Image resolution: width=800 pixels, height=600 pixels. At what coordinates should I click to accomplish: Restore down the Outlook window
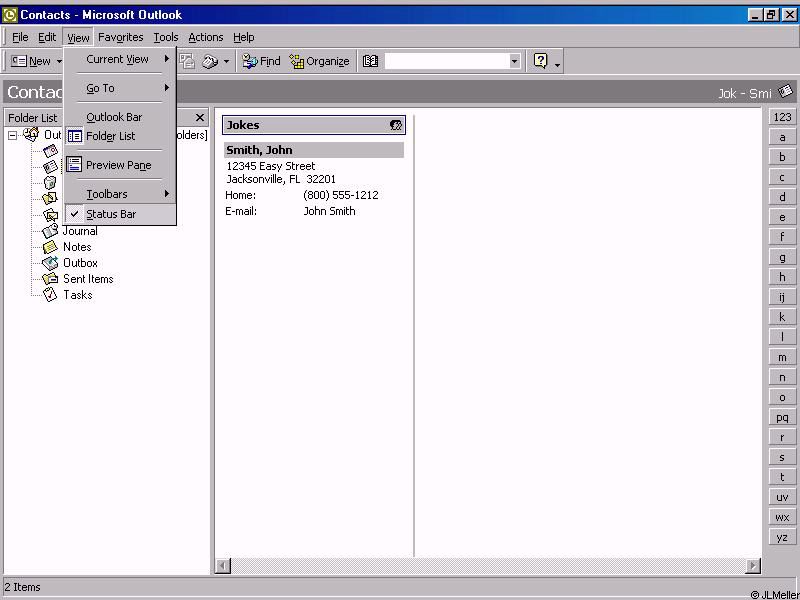point(771,15)
